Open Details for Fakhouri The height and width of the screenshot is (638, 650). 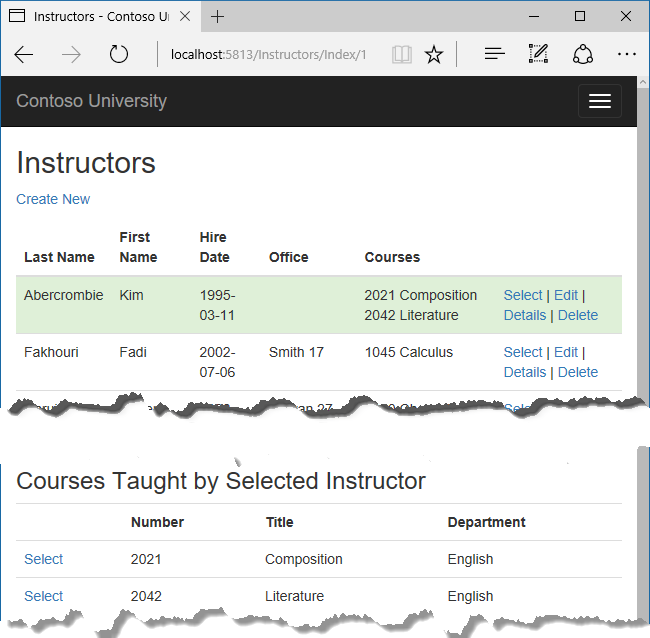pos(525,372)
